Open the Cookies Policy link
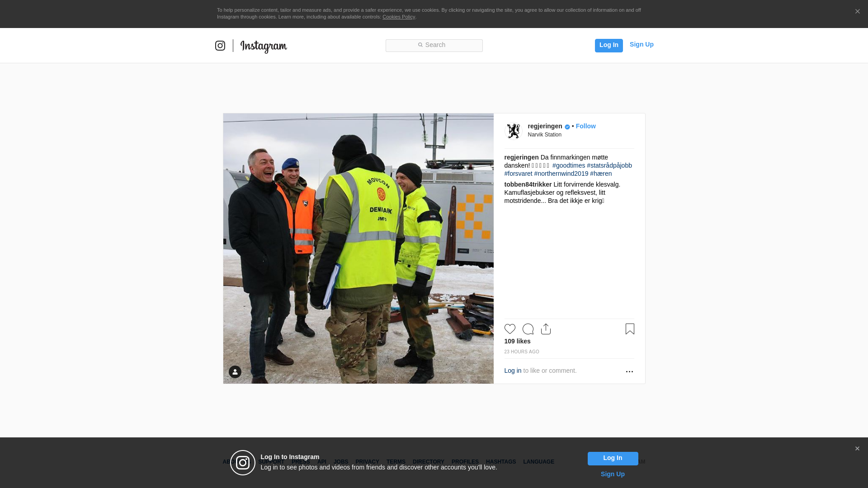 pos(399,17)
